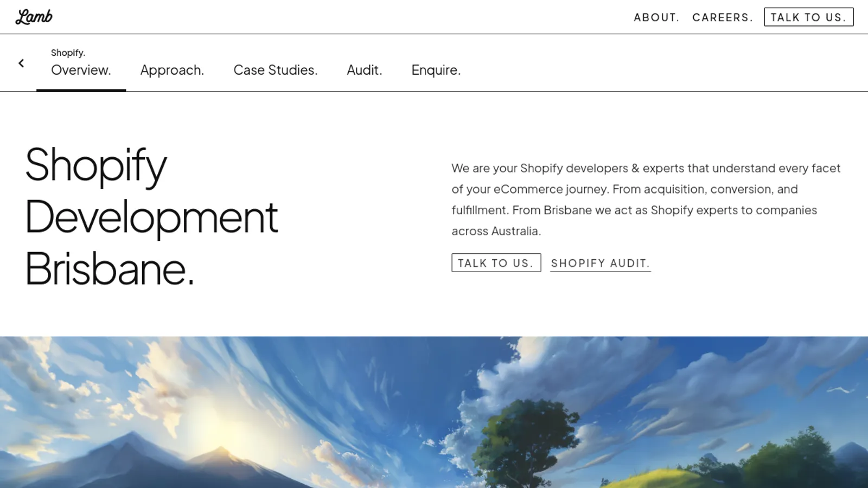Switch to the Approach tab
The image size is (868, 488).
(x=172, y=70)
